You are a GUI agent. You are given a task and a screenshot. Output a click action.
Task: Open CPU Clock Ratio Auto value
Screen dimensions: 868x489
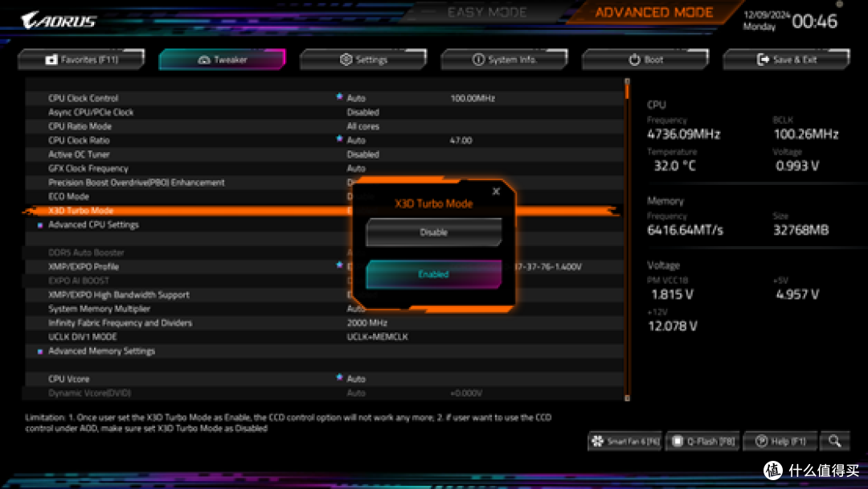click(x=356, y=140)
